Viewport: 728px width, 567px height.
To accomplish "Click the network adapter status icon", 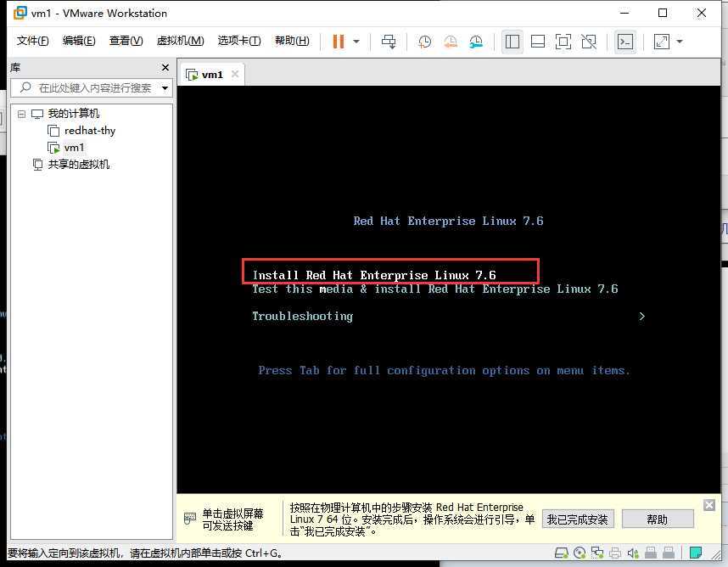I will click(x=597, y=553).
